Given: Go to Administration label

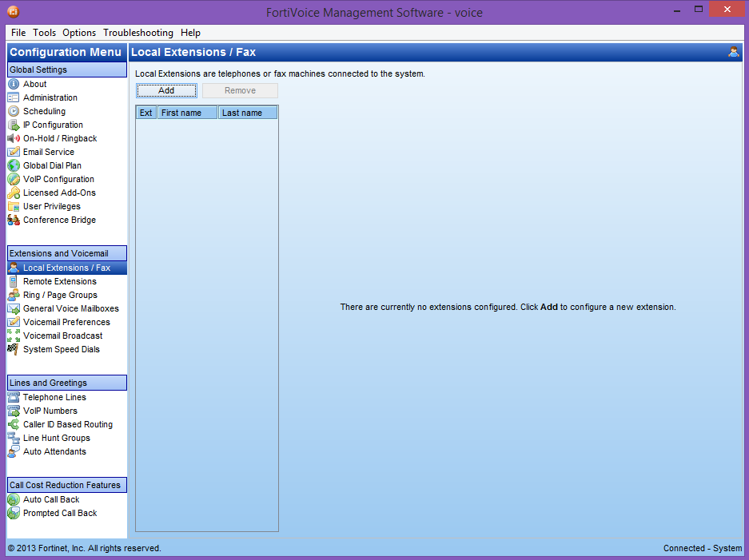Looking at the screenshot, I should 50,97.
